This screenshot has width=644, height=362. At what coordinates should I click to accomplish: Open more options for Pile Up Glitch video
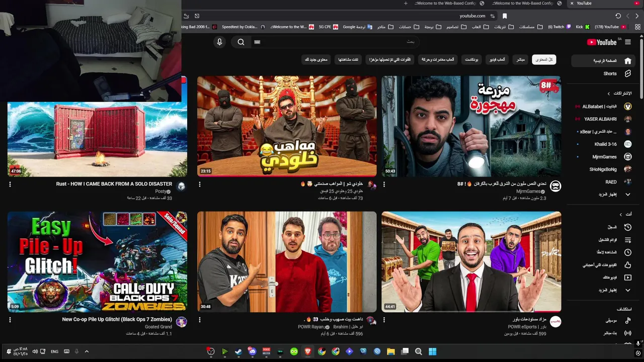point(10,320)
